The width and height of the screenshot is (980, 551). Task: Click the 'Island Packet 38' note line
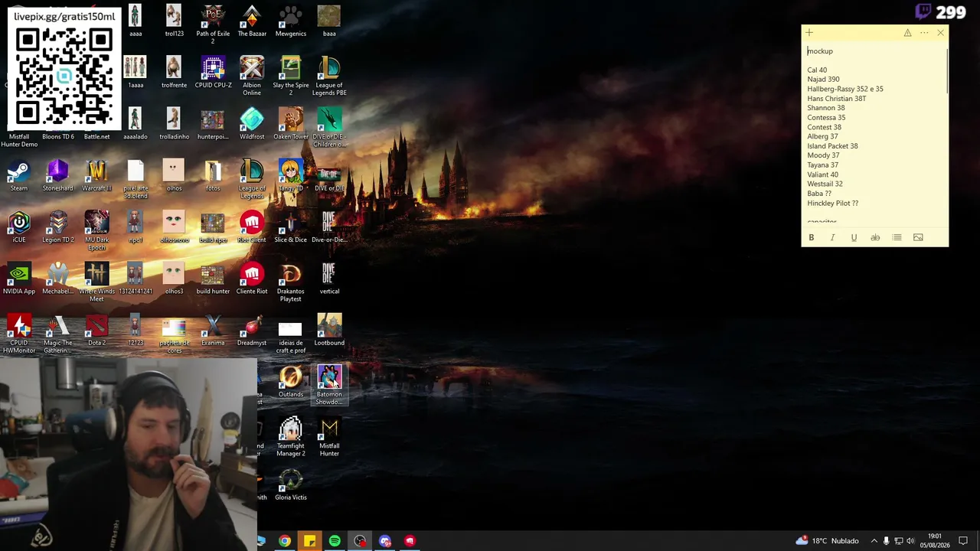coord(832,146)
